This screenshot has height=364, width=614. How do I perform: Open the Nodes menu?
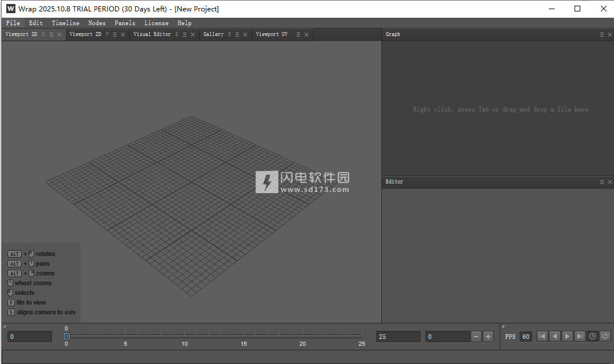tap(97, 23)
